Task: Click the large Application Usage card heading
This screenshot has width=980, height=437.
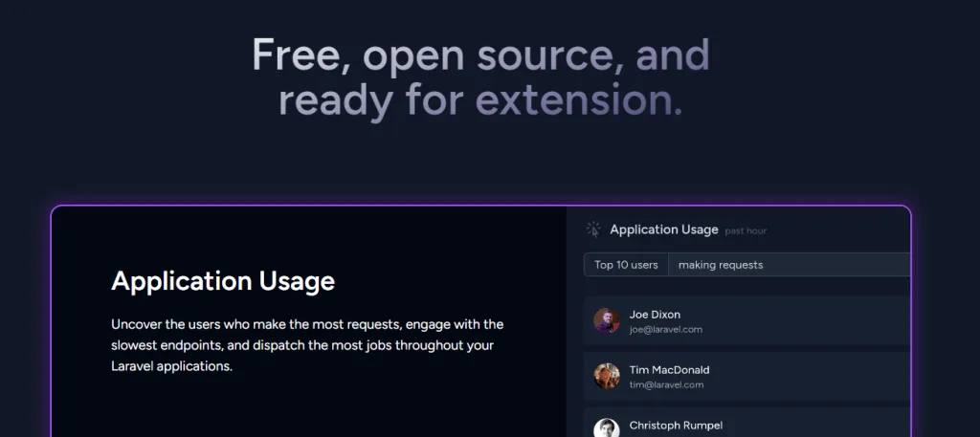Action: coord(223,281)
